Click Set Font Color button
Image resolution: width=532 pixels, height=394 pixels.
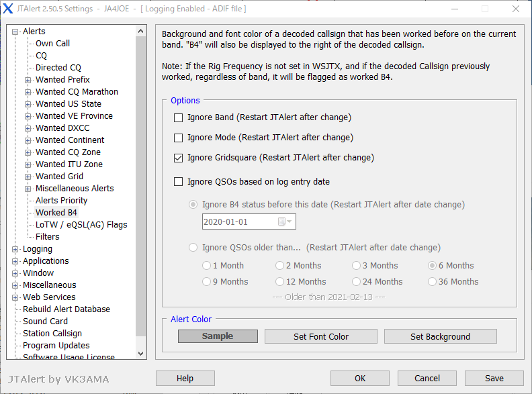click(321, 336)
